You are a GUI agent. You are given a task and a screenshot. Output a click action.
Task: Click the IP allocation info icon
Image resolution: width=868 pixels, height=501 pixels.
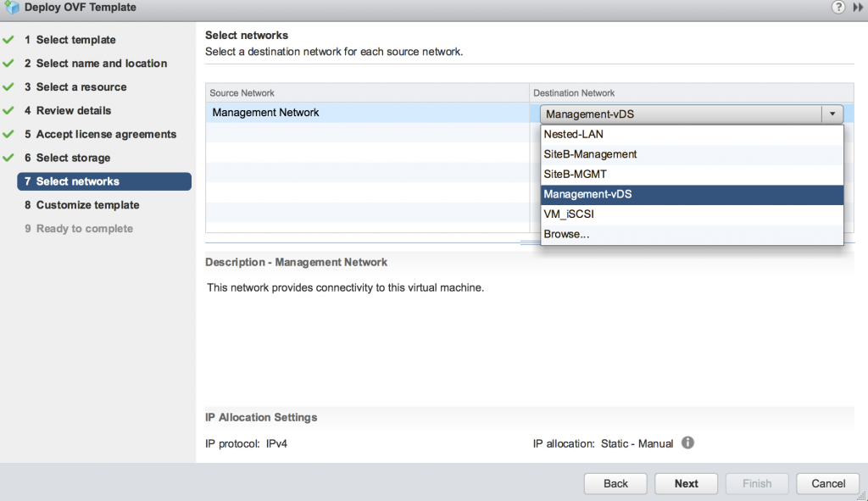point(687,443)
